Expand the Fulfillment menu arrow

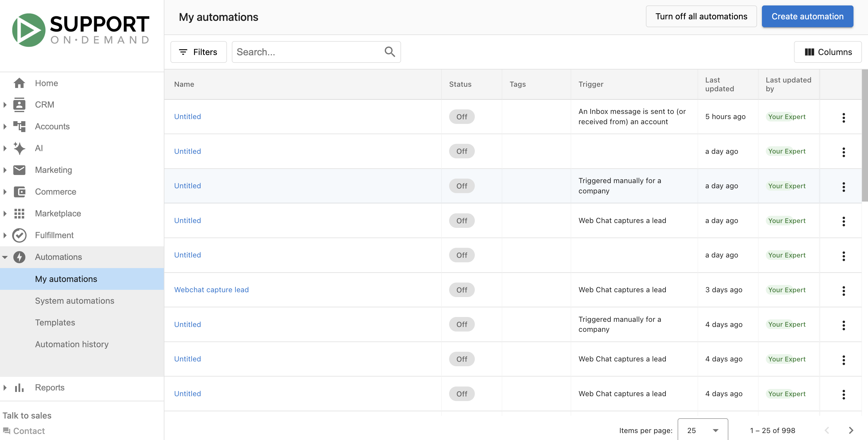(5, 235)
